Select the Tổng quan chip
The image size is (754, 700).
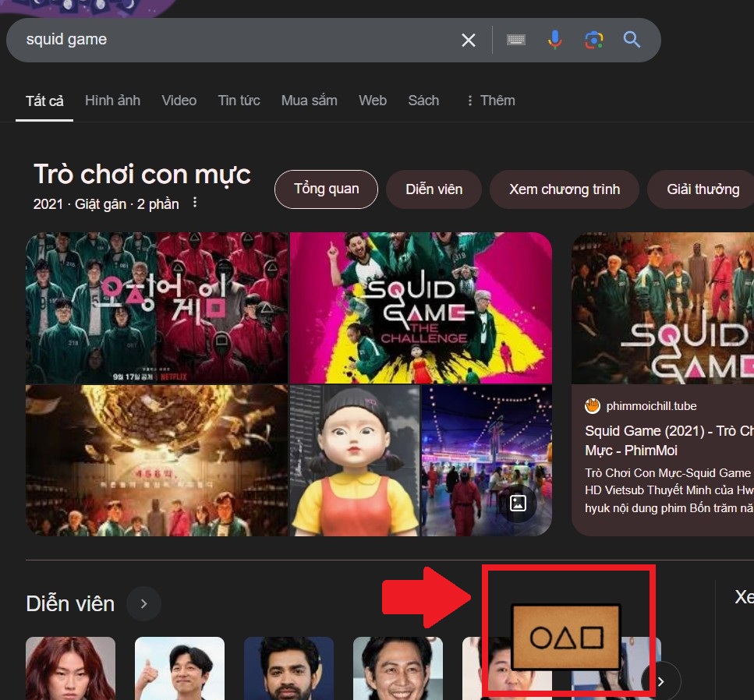coord(327,189)
